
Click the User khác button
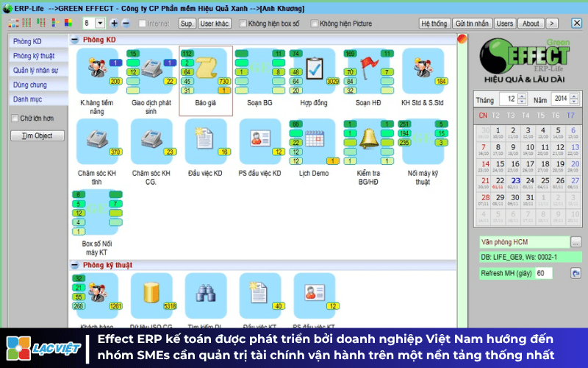click(x=215, y=24)
